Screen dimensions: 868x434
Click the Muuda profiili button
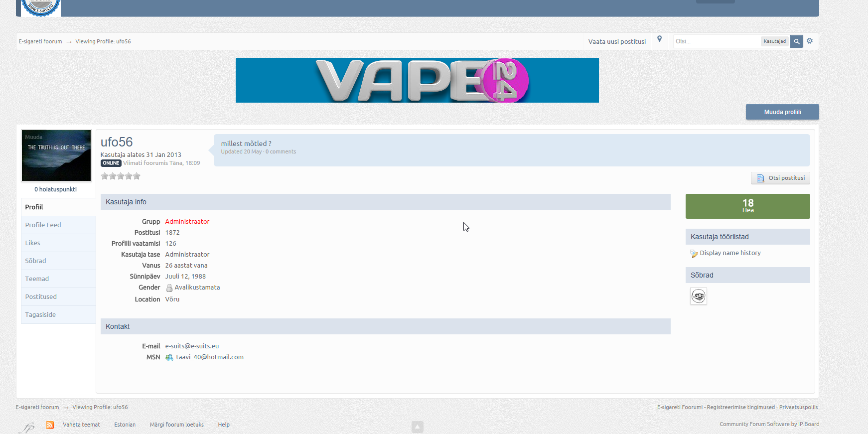tap(782, 112)
